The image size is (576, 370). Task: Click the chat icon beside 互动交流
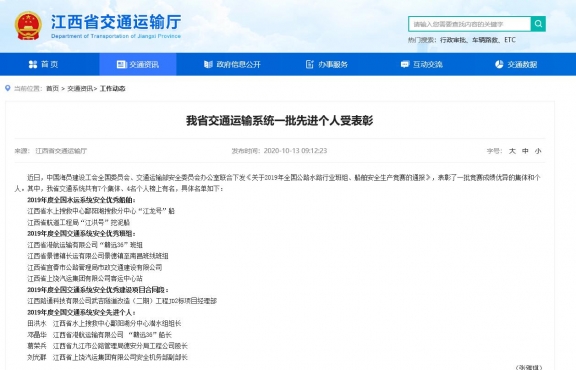pos(405,65)
